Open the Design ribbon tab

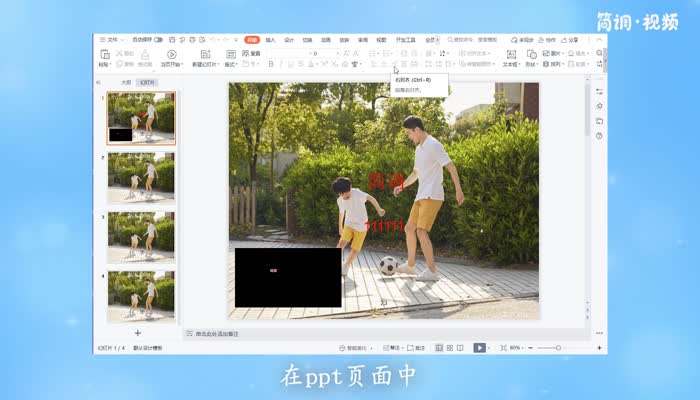tap(290, 40)
